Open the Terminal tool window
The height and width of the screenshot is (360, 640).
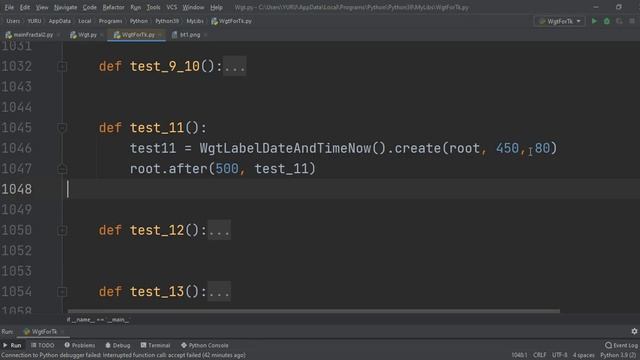(155, 345)
